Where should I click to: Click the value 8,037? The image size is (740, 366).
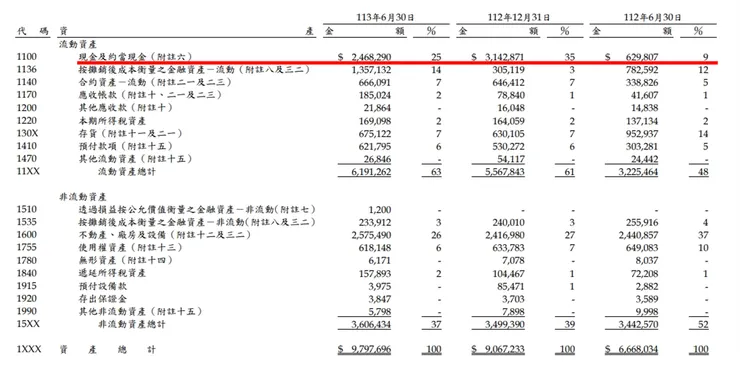point(647,260)
